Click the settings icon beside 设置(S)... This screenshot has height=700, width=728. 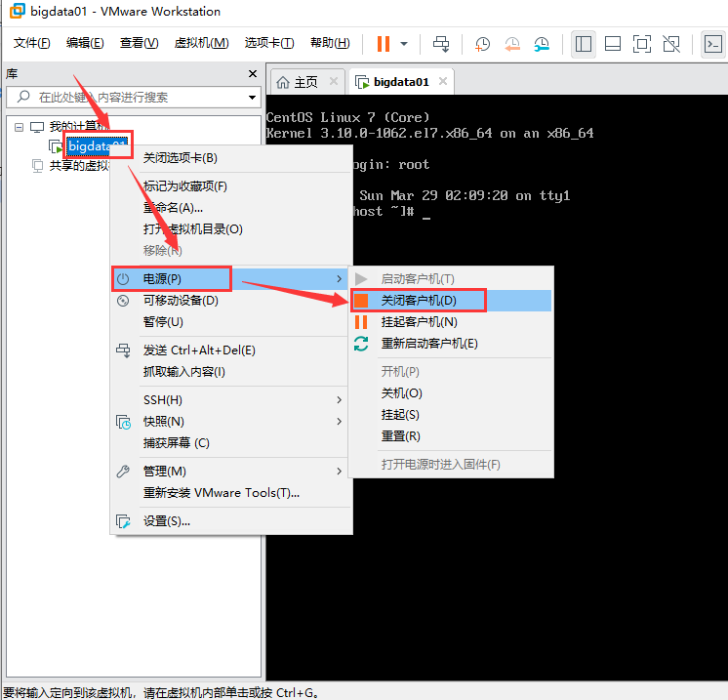coord(123,521)
